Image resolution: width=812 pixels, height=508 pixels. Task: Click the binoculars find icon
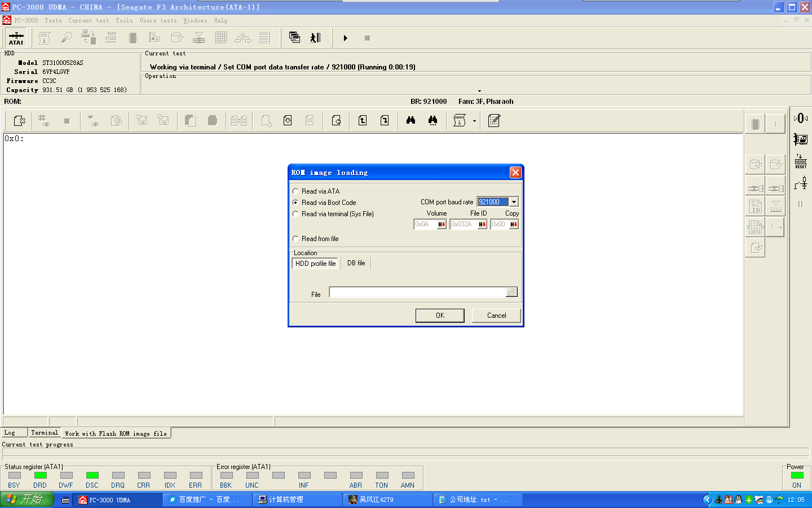(x=411, y=121)
